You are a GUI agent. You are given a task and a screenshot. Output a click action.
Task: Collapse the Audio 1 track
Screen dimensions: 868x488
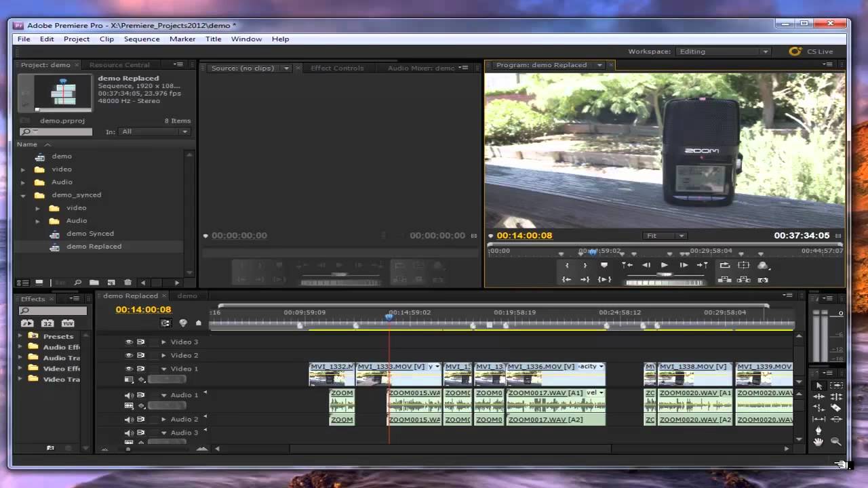[x=163, y=395]
